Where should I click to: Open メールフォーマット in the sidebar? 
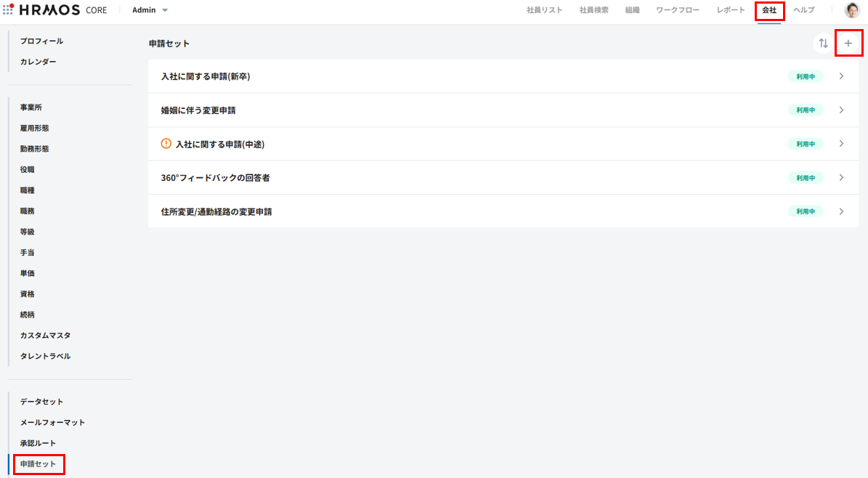[52, 422]
